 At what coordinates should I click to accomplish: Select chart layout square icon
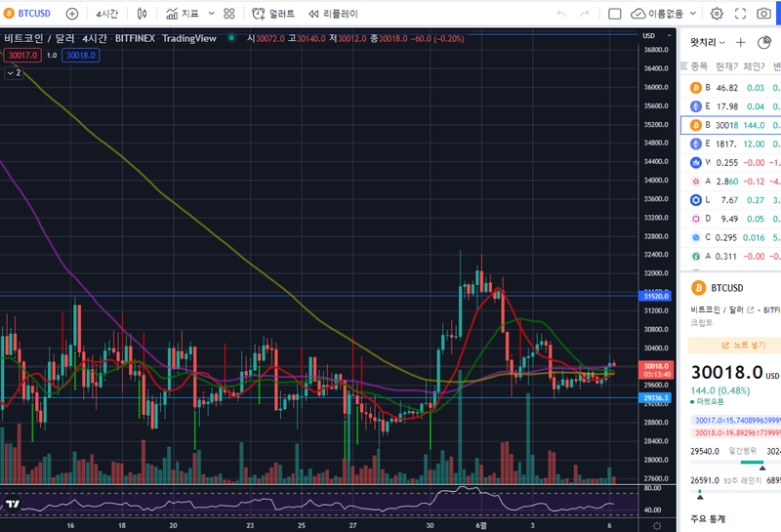pyautogui.click(x=615, y=14)
